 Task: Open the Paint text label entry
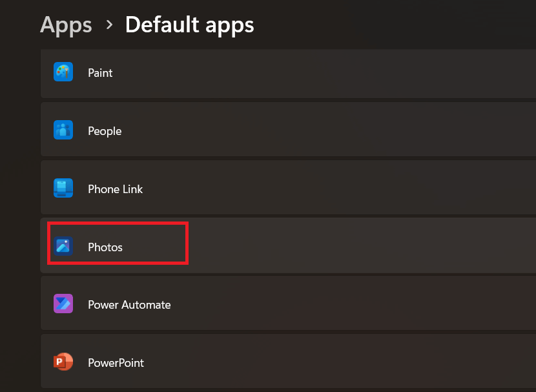point(100,73)
